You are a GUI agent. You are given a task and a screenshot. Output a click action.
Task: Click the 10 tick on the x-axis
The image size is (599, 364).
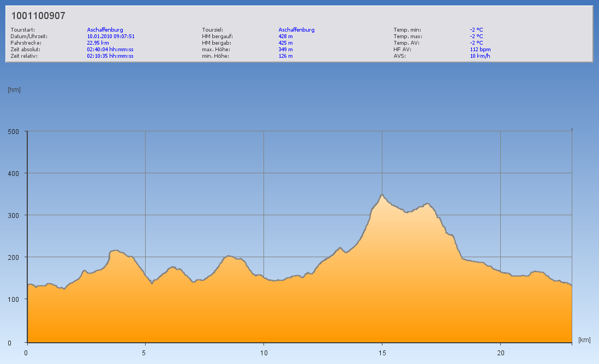tap(263, 353)
